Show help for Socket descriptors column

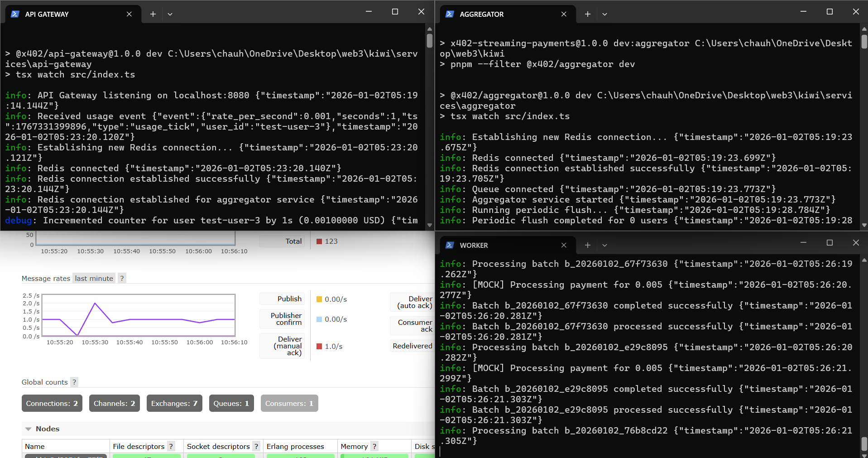tap(256, 446)
